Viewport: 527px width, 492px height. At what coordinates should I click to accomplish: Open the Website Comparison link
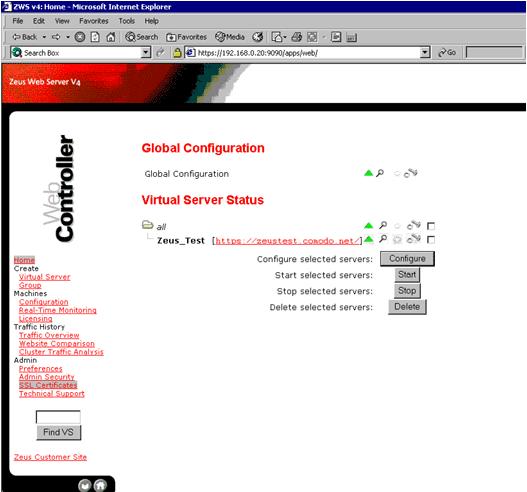click(57, 344)
